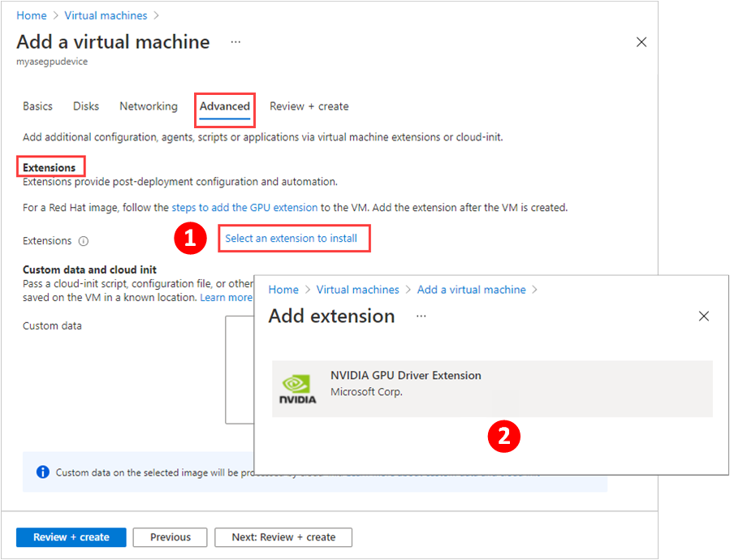Click the Extensions info icon

click(82, 240)
